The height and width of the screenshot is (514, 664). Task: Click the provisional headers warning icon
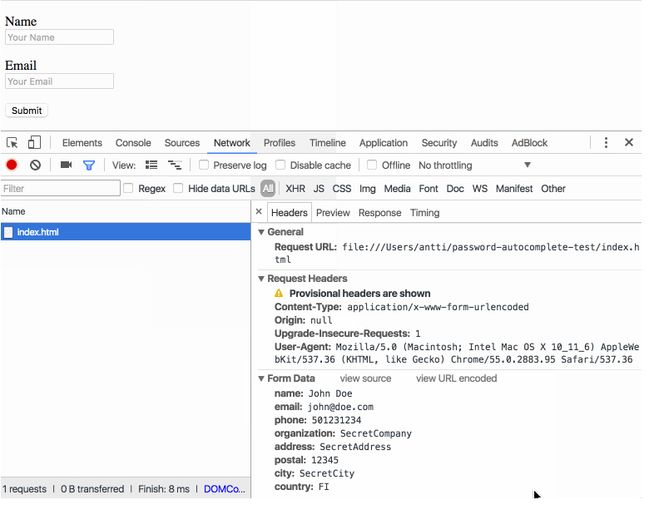pyautogui.click(x=279, y=293)
